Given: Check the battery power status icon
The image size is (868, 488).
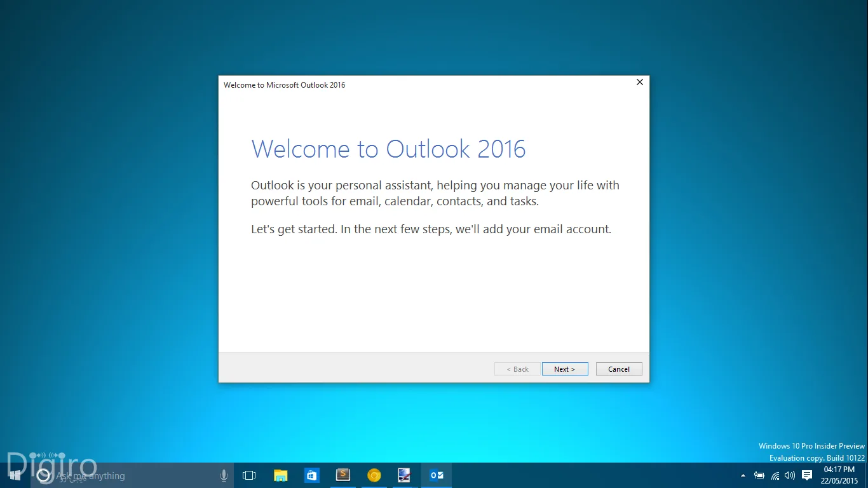Looking at the screenshot, I should tap(759, 475).
